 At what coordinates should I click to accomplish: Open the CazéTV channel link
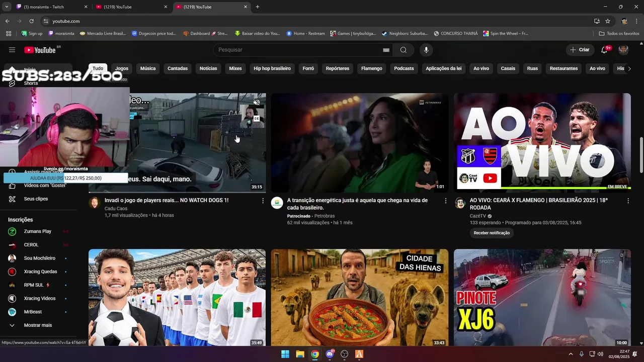(x=478, y=216)
